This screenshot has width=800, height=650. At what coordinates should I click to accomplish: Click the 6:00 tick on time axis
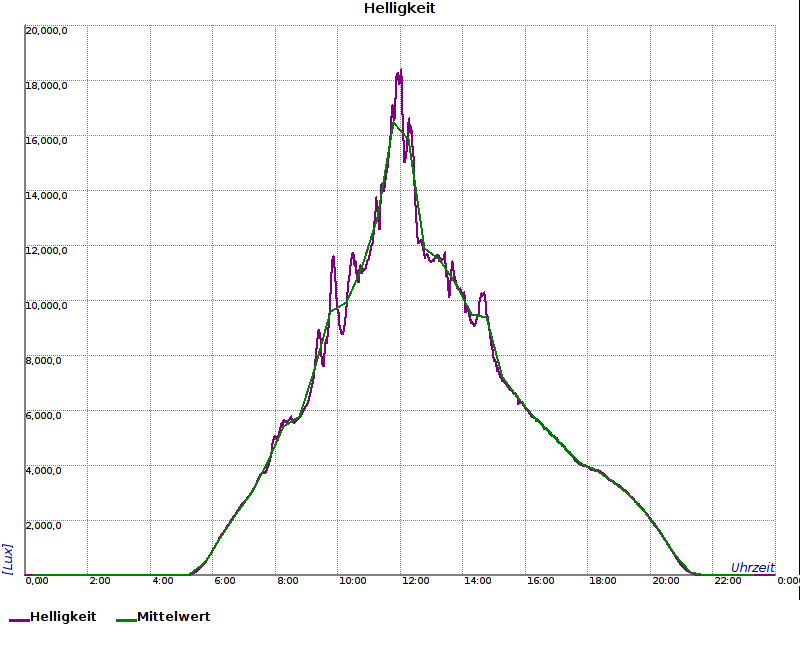(225, 581)
